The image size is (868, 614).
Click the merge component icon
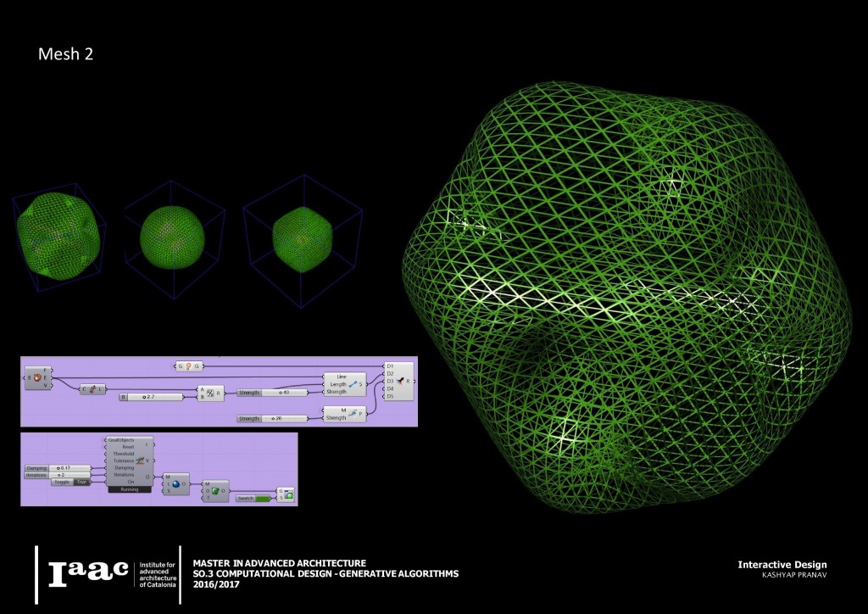(x=400, y=381)
